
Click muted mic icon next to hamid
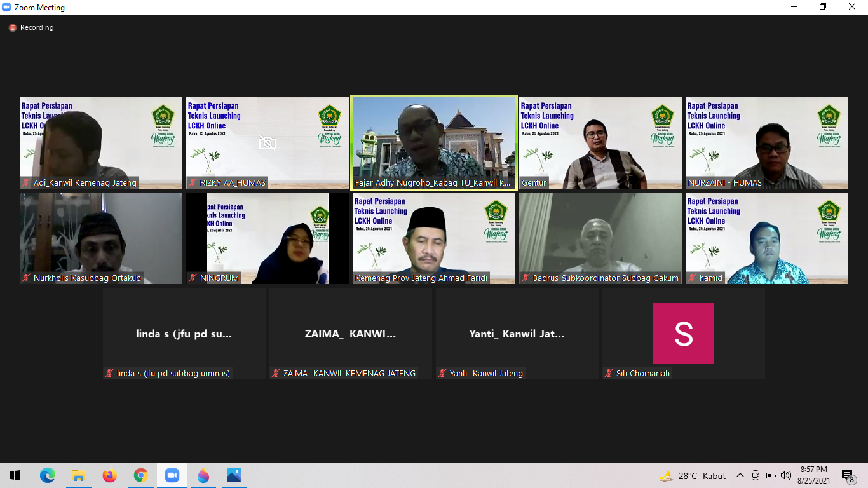pos(693,278)
